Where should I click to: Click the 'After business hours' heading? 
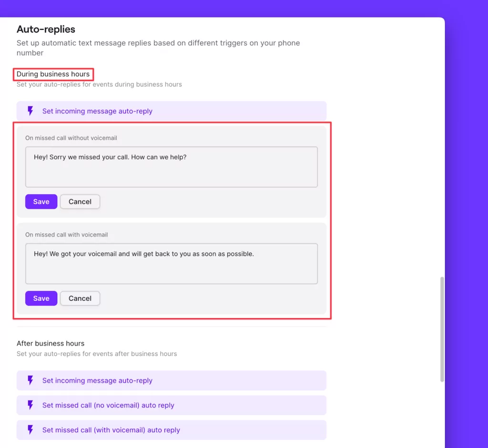click(x=51, y=343)
